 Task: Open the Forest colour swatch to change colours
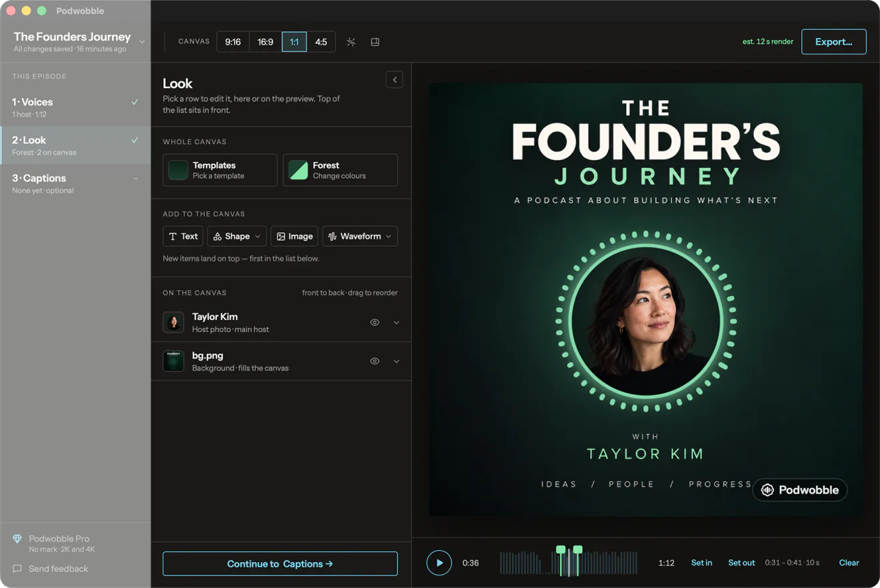(x=340, y=170)
